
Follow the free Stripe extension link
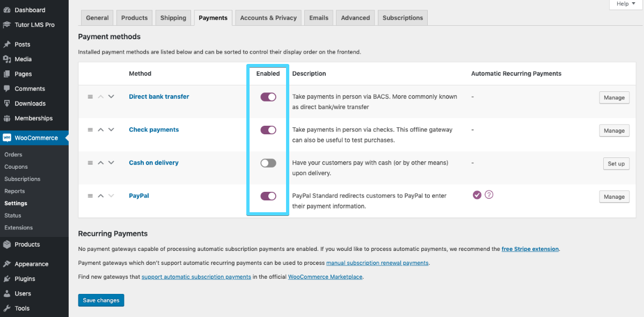click(x=530, y=249)
